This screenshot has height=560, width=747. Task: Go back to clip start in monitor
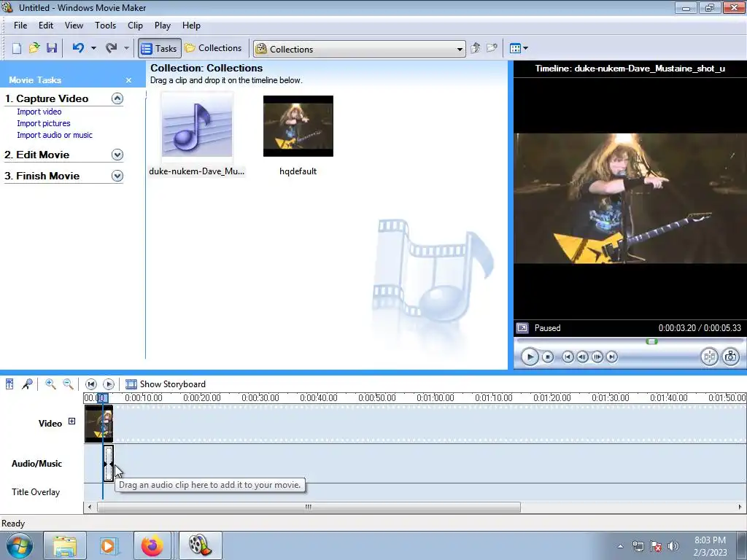point(568,357)
